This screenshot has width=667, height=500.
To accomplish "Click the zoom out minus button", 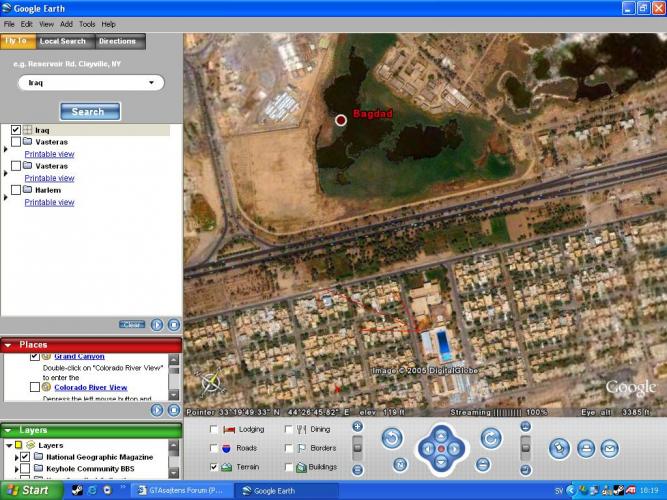I will click(358, 470).
